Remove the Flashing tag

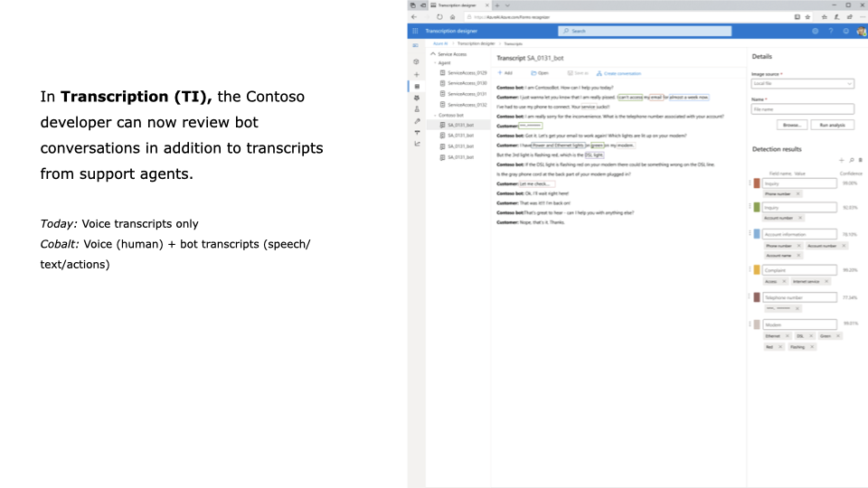point(812,347)
